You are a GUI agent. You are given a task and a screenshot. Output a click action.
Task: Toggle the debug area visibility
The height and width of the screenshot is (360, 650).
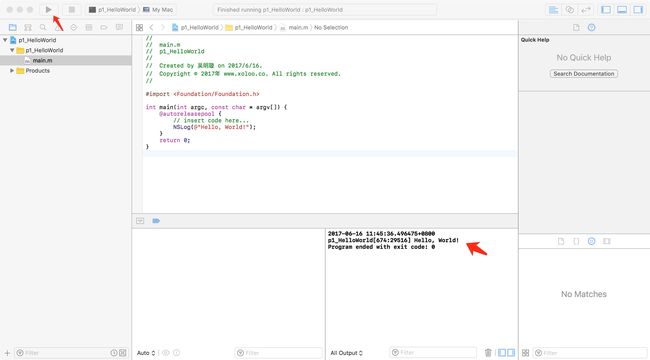pyautogui.click(x=622, y=10)
